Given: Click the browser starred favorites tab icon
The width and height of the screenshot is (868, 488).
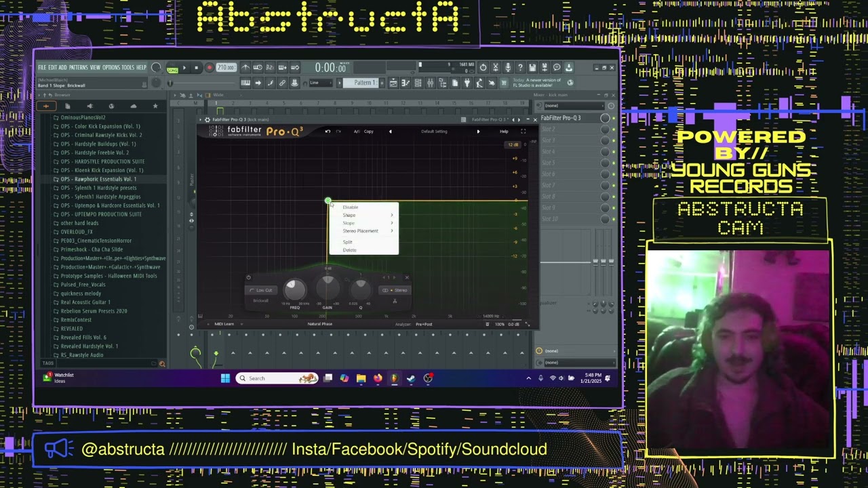Looking at the screenshot, I should pos(155,106).
